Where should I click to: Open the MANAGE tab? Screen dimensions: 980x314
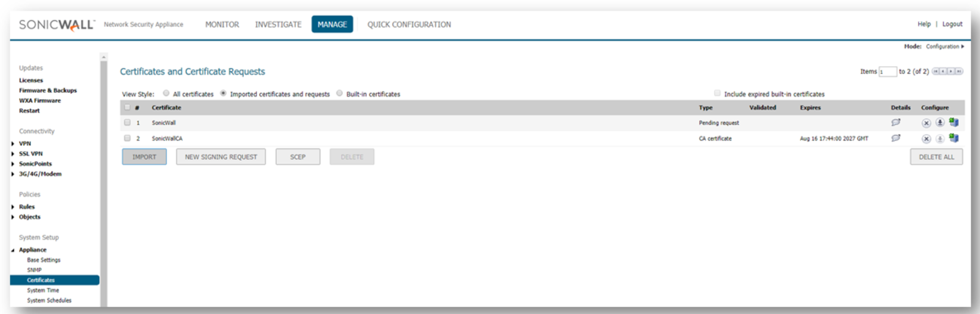tap(332, 24)
